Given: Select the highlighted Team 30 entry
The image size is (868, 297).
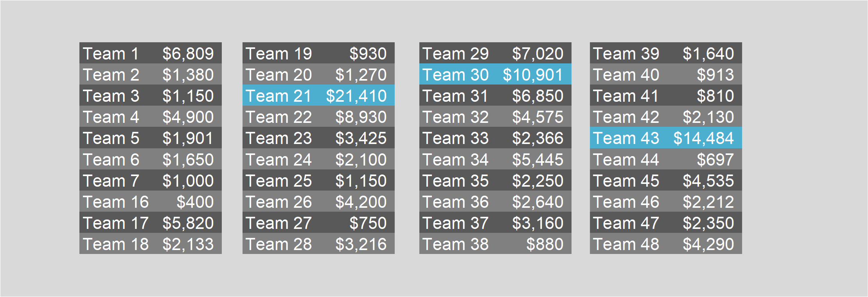Looking at the screenshot, I should (x=495, y=74).
